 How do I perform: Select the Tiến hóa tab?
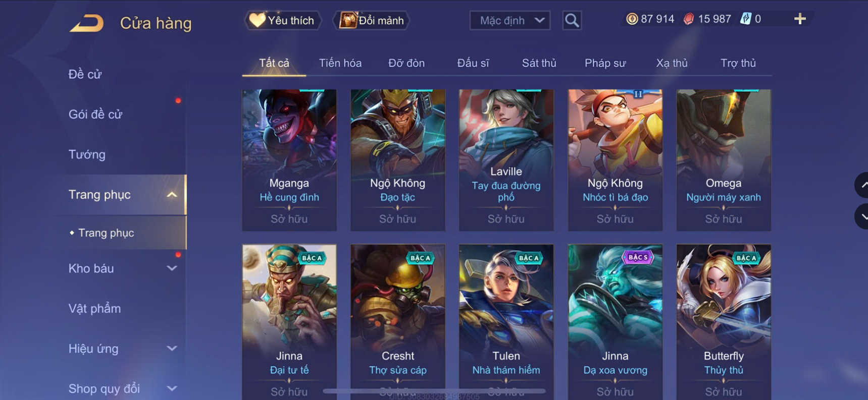point(340,63)
